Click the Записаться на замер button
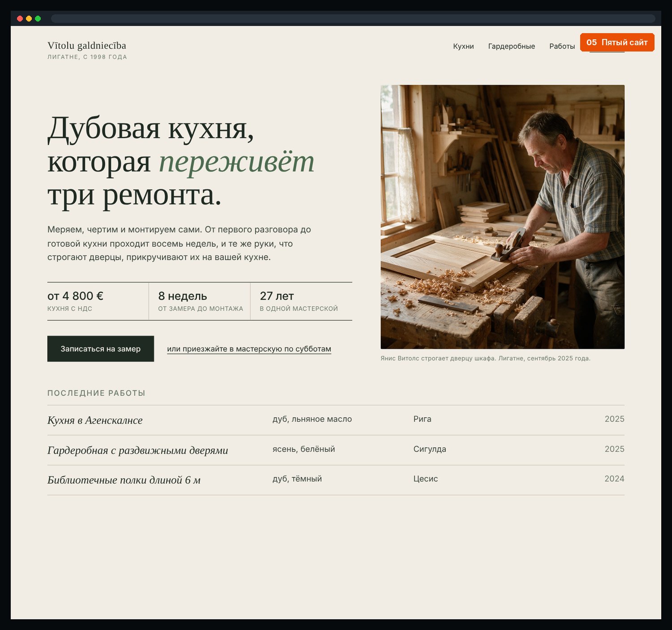 101,349
